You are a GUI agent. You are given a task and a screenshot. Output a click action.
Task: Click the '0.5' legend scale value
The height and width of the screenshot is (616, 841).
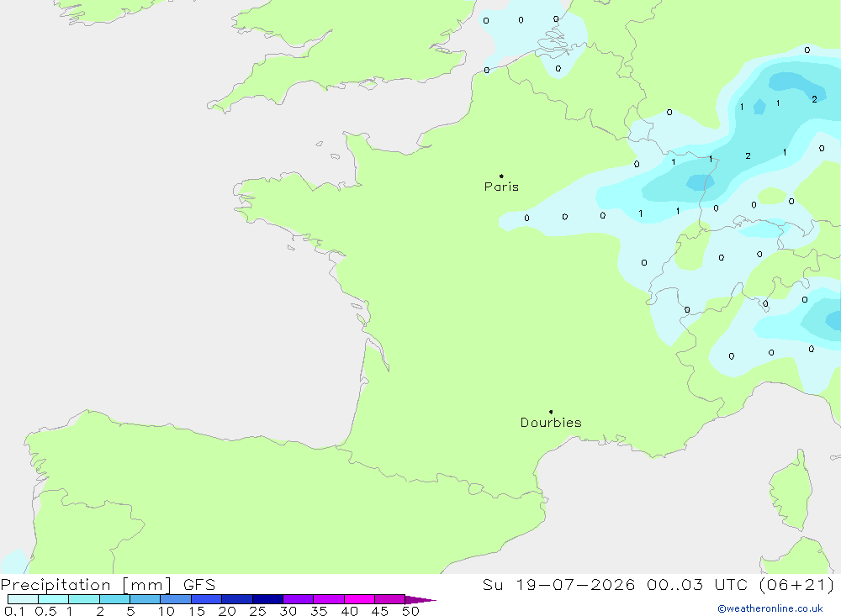[45, 611]
